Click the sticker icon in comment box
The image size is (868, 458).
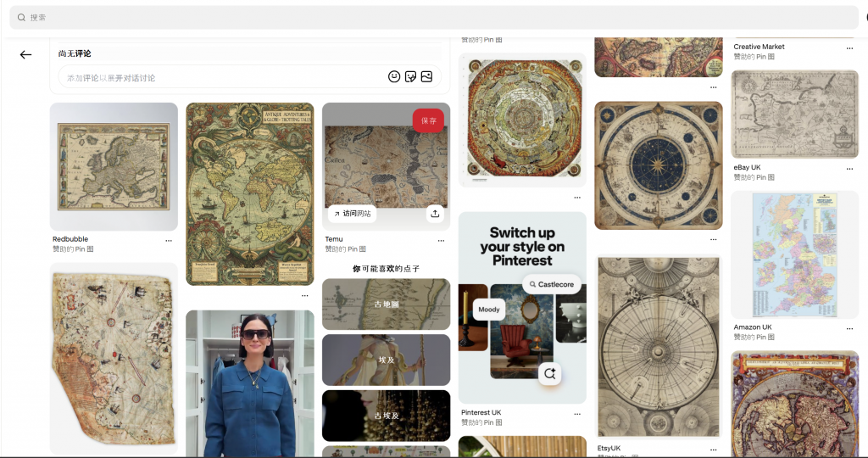click(x=410, y=76)
